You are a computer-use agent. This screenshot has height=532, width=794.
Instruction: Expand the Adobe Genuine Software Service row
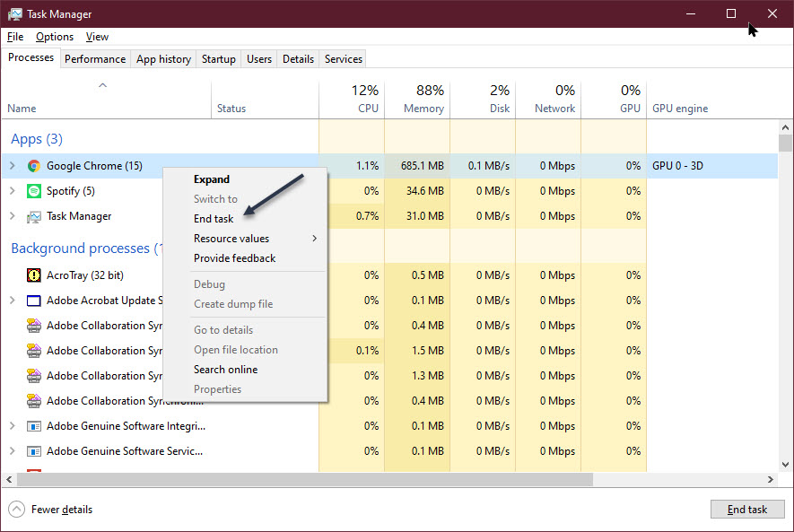pyautogui.click(x=12, y=451)
